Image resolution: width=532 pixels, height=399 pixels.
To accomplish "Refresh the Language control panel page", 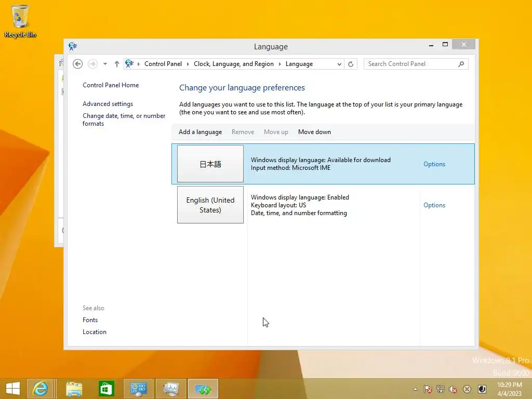I will (351, 64).
